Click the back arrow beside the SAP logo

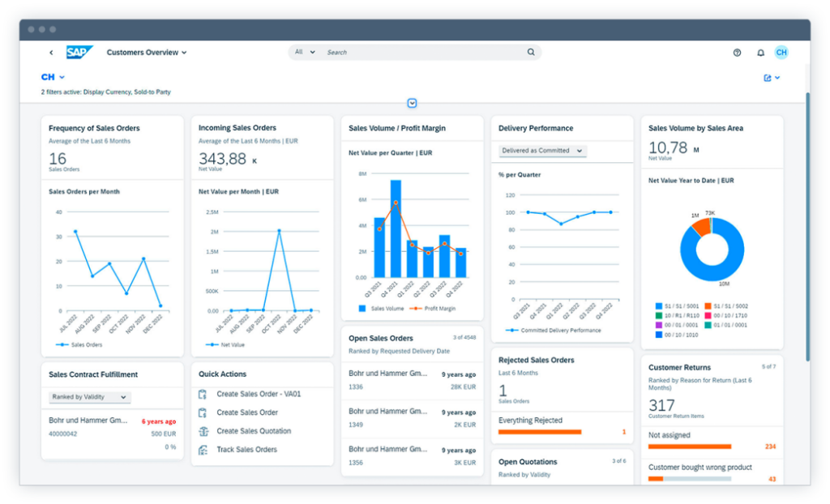[x=50, y=52]
